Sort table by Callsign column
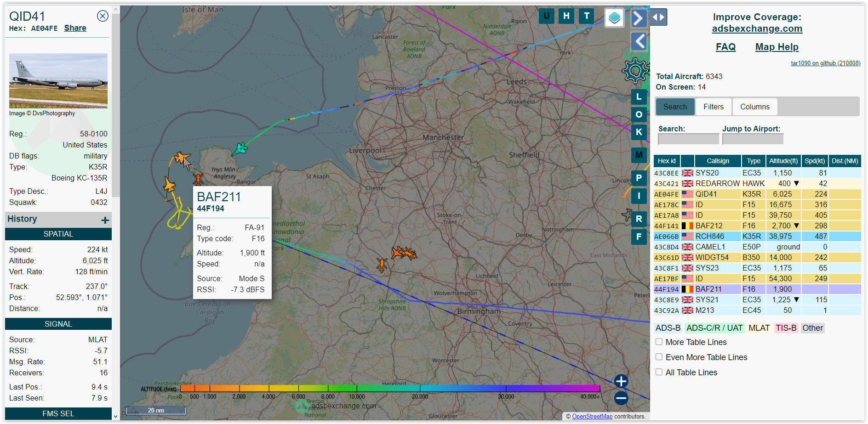This screenshot has width=868, height=424. coord(718,161)
